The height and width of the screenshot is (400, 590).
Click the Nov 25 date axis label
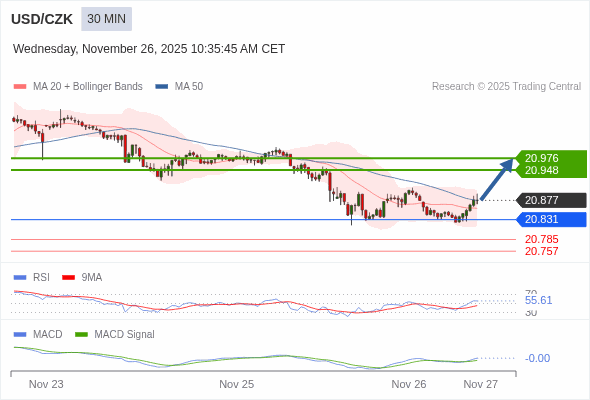(x=237, y=384)
